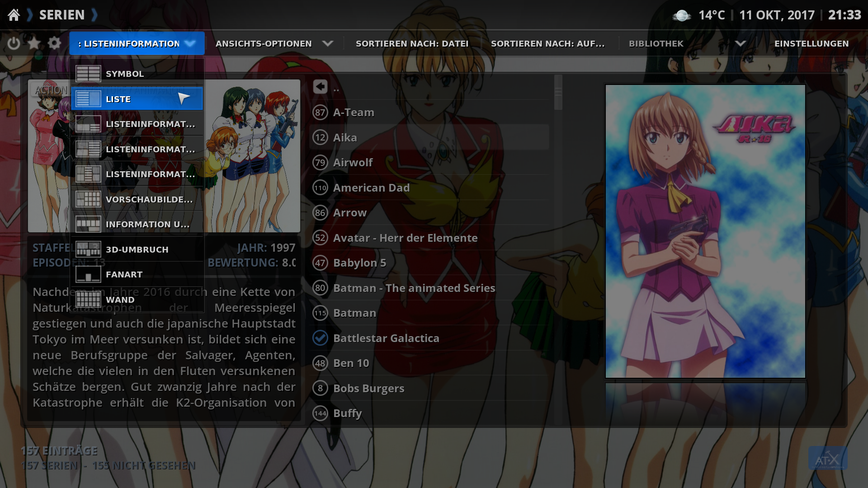Click the back arrow parent folder icon

(x=320, y=87)
